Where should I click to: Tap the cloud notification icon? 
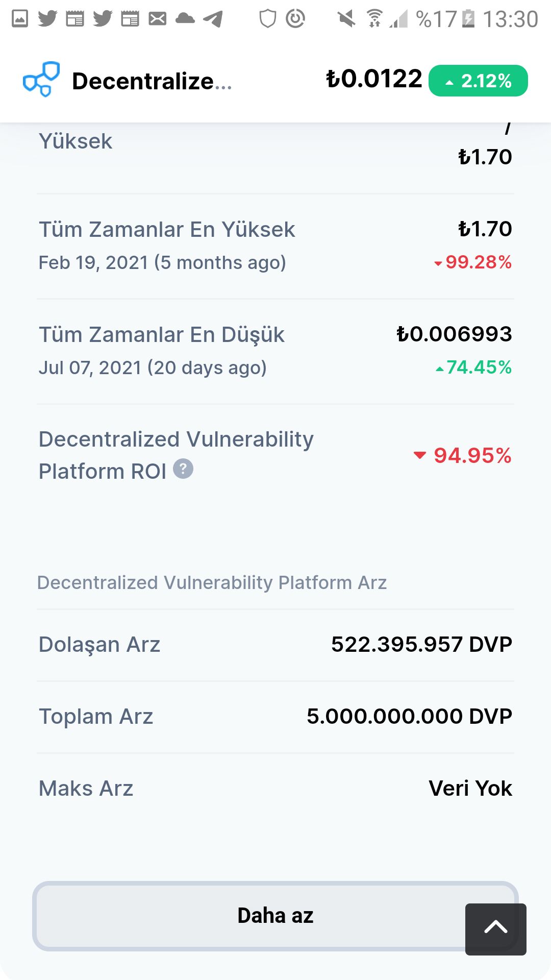click(185, 19)
